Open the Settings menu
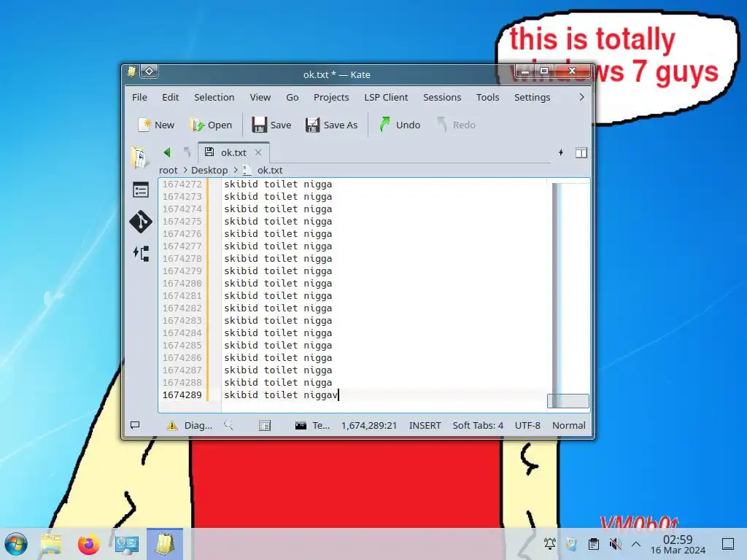 coord(532,97)
